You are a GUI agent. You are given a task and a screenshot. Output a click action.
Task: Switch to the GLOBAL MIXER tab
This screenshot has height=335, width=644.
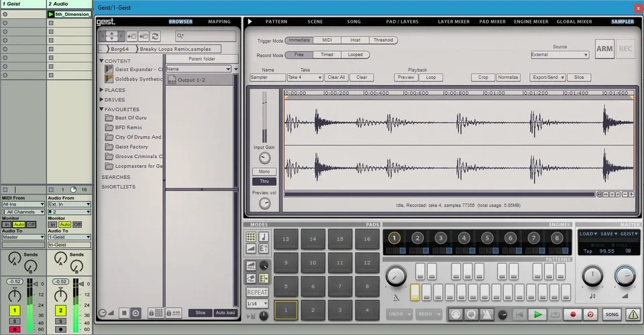coord(574,21)
